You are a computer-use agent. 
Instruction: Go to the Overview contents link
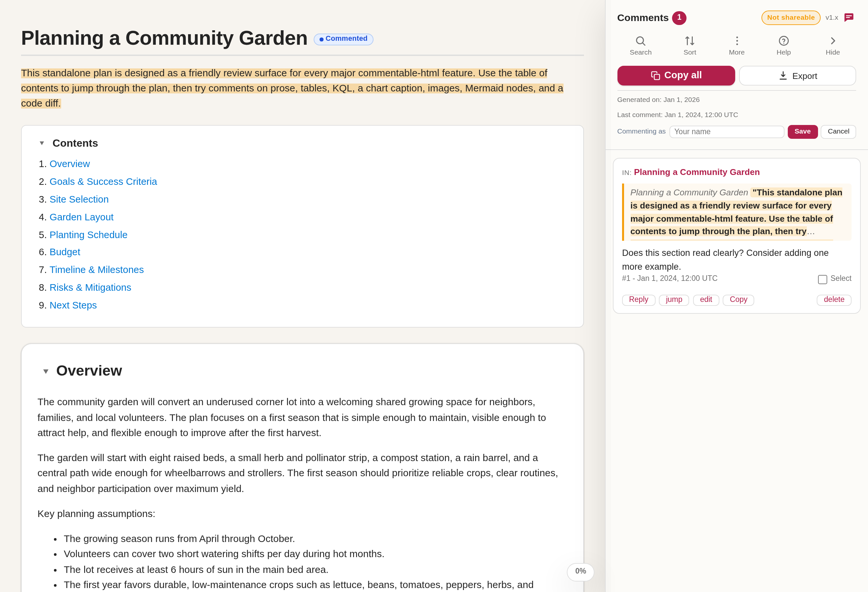69,164
